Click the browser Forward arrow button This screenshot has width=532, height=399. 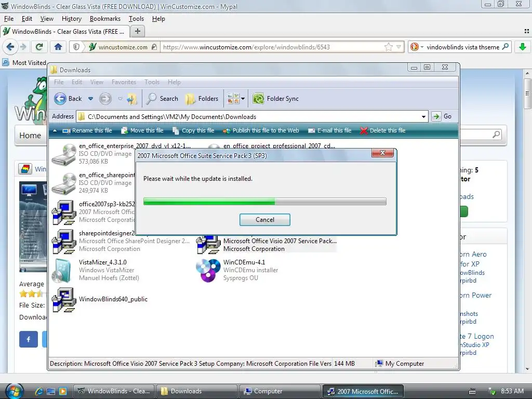pyautogui.click(x=23, y=47)
